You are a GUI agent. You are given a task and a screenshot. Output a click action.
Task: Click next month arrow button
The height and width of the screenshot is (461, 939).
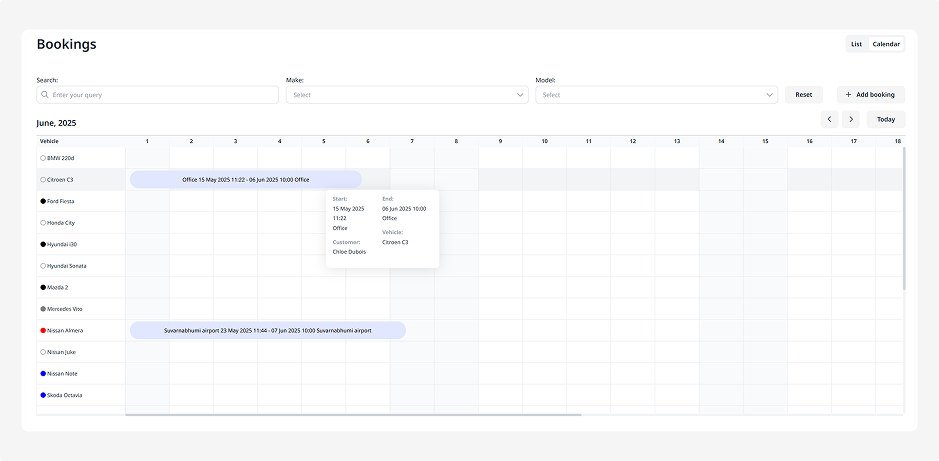(x=851, y=119)
